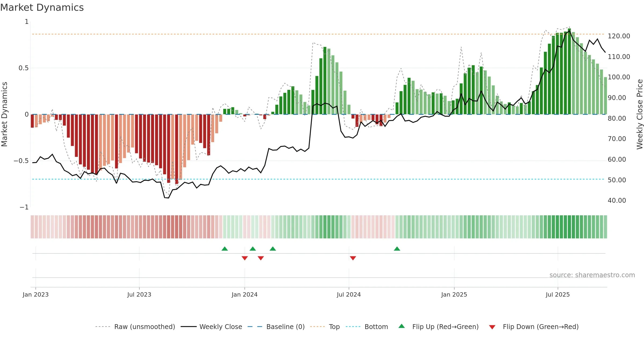Click the third green flip-up marker in early 2024

273,249
